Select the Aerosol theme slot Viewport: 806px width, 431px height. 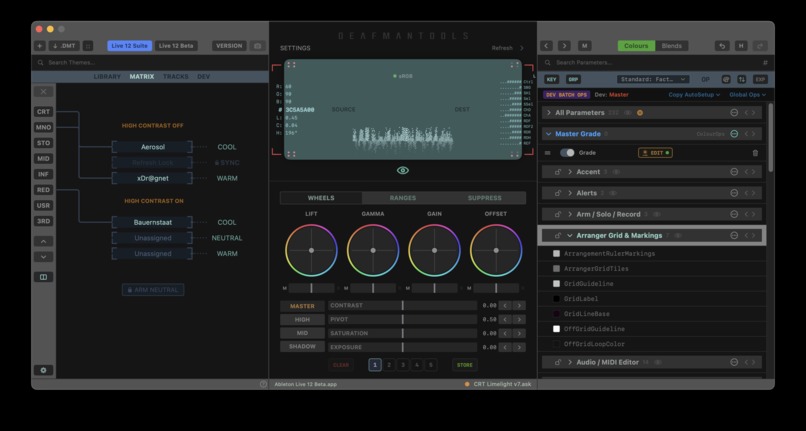(153, 147)
